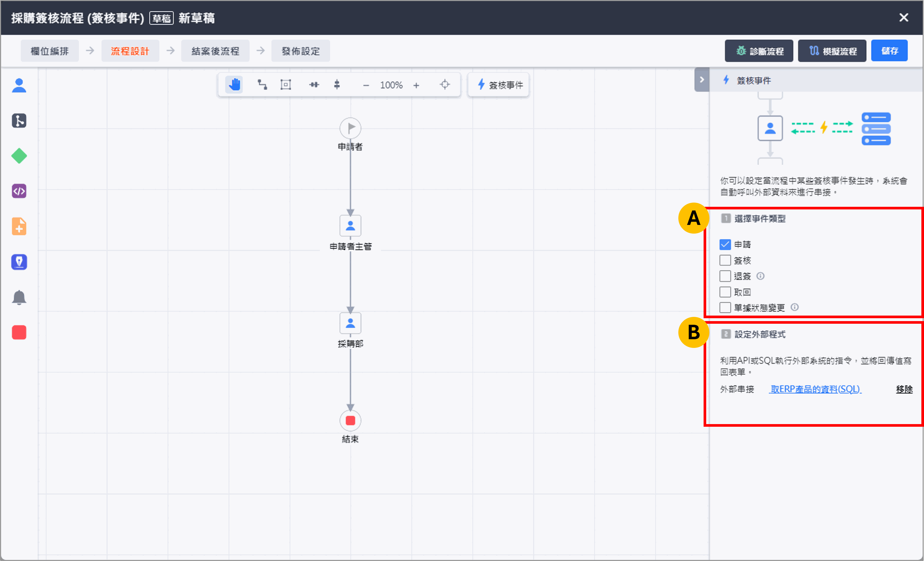Click the blue 儲存 button
The image size is (924, 561).
tap(889, 51)
